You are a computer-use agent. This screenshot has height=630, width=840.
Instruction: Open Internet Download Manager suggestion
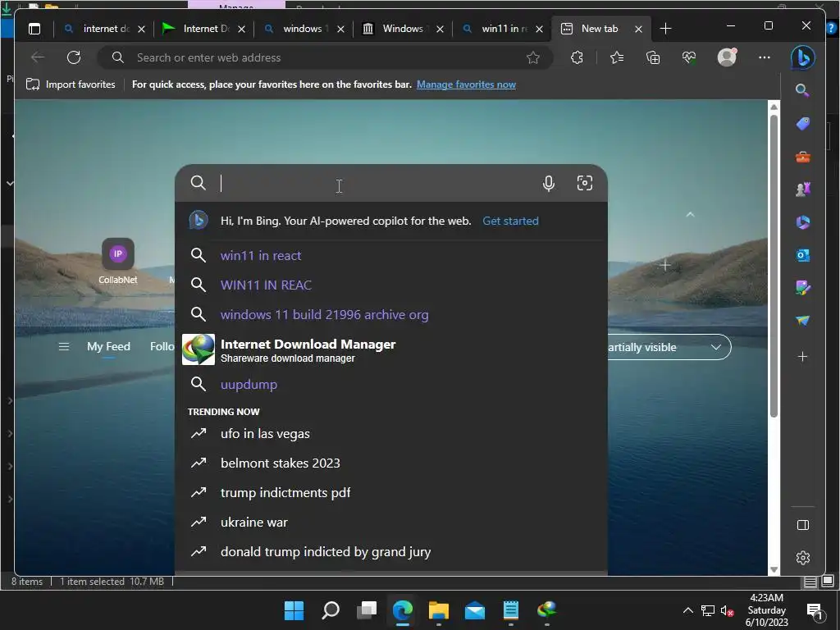(x=391, y=349)
